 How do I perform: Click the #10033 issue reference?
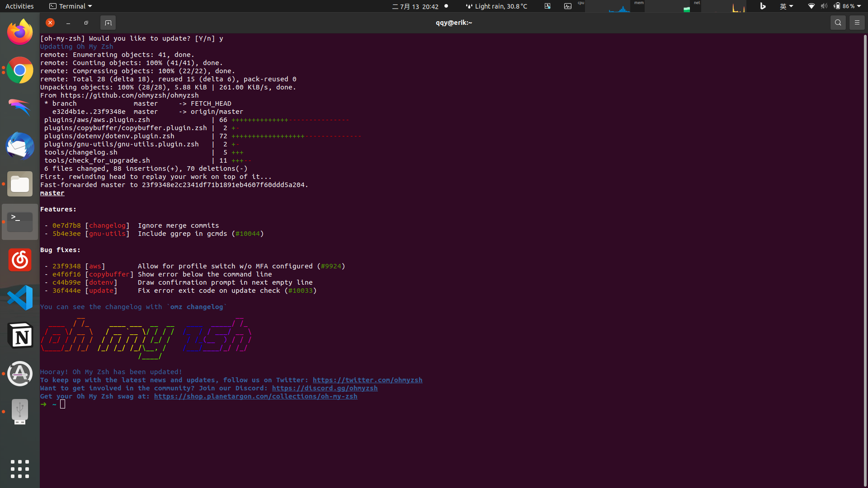(300, 291)
